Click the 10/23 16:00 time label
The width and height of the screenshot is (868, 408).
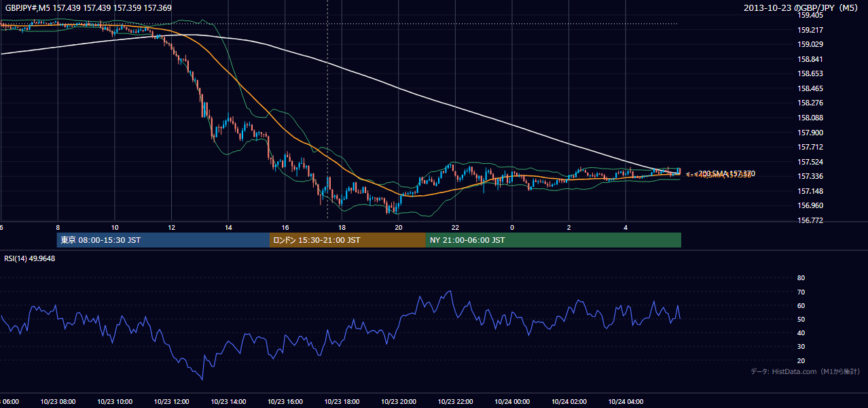(285, 402)
